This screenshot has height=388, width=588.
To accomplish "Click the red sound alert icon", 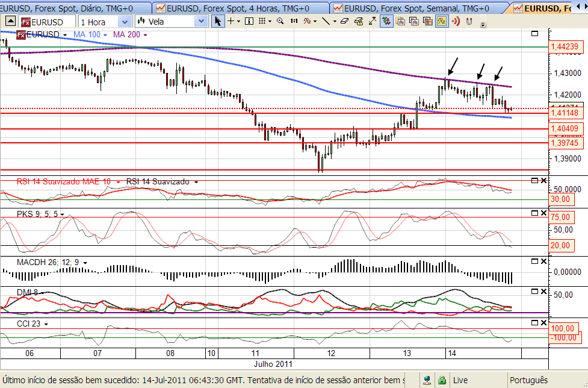I will point(456,22).
